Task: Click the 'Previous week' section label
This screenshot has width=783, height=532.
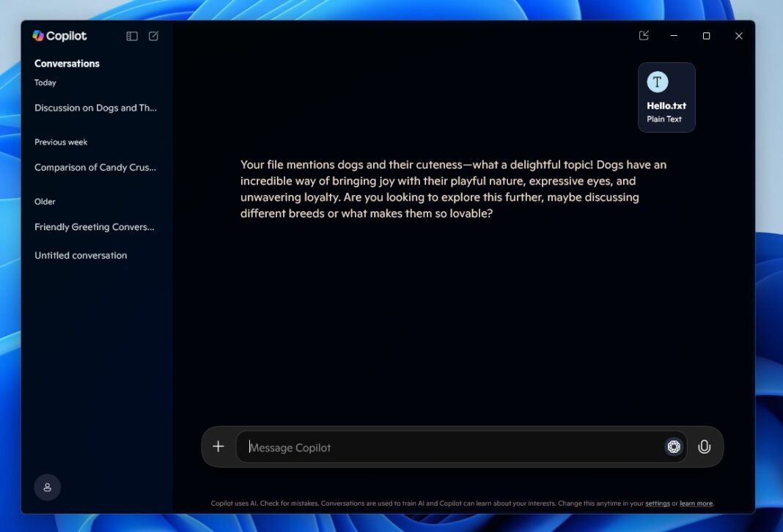Action: 61,141
